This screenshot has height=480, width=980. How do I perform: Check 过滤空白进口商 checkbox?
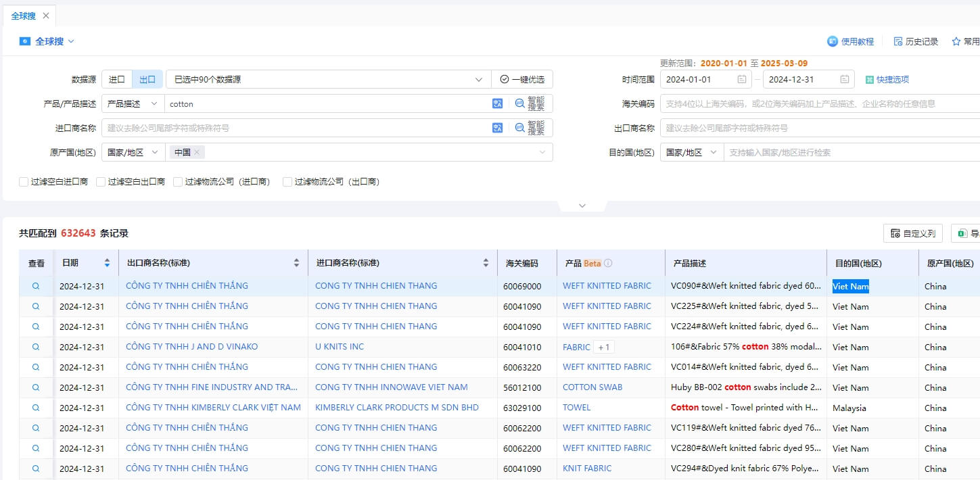click(x=24, y=182)
